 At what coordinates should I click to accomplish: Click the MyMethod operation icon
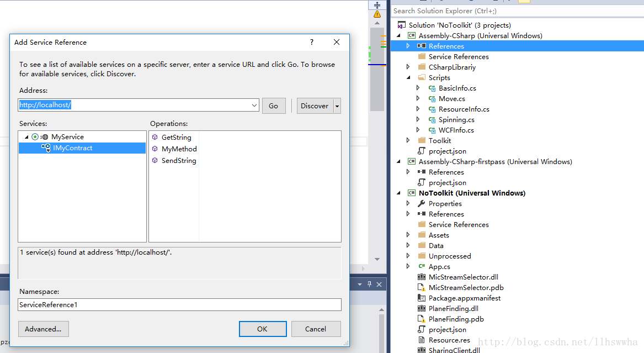pos(155,149)
